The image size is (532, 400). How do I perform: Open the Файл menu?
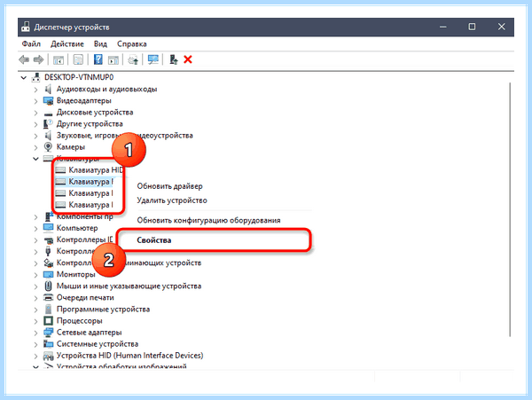tap(31, 43)
